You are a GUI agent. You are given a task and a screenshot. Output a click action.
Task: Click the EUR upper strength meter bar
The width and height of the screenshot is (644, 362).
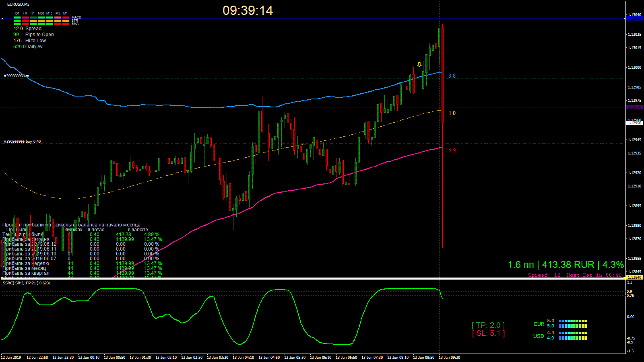pyautogui.click(x=573, y=321)
